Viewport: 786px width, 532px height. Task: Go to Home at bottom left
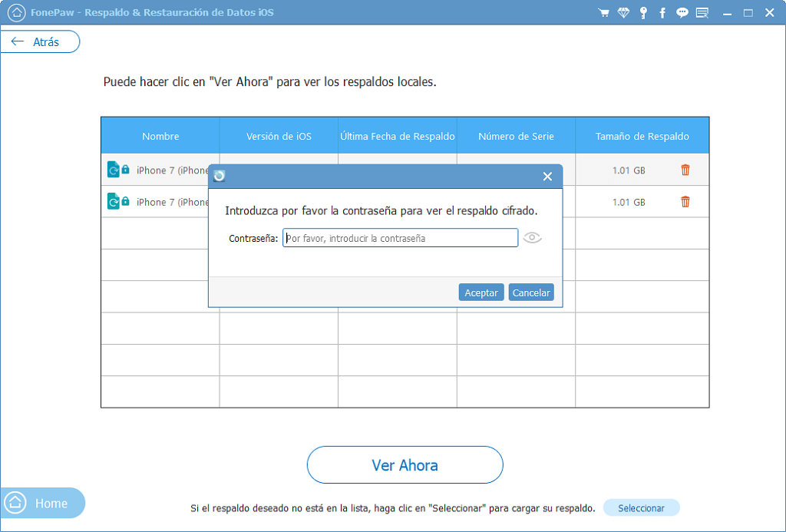click(42, 504)
